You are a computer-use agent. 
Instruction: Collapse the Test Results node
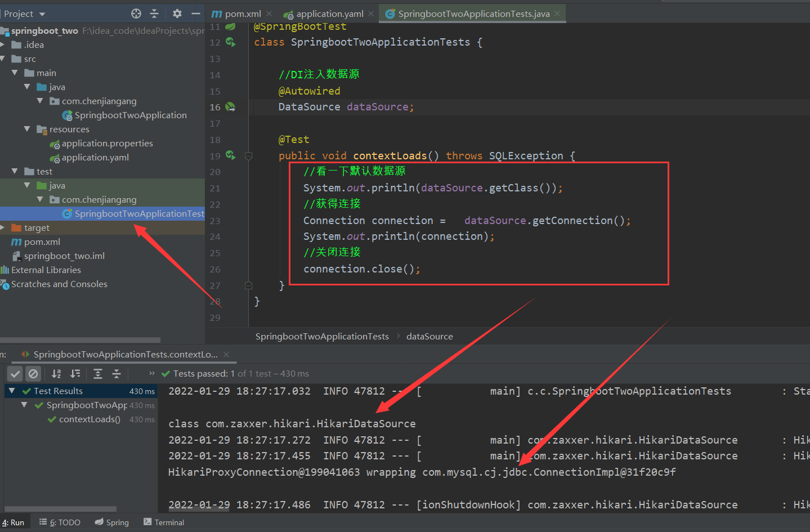click(12, 391)
